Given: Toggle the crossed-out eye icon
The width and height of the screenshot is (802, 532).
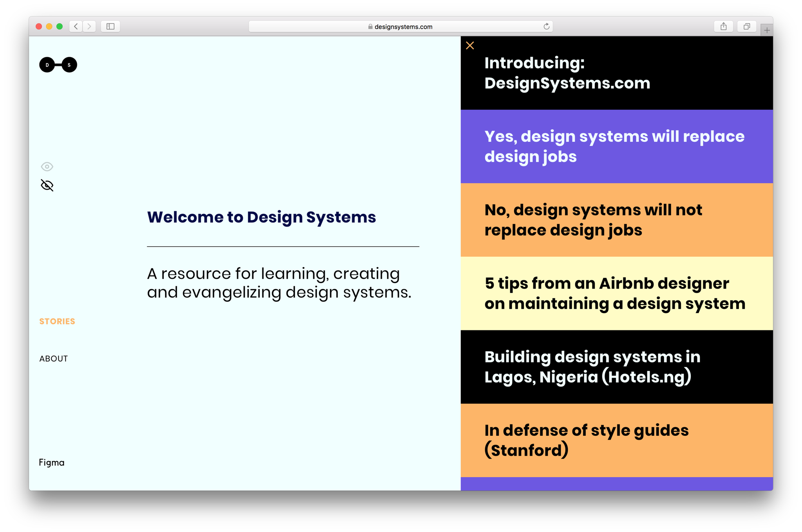Looking at the screenshot, I should [x=47, y=185].
